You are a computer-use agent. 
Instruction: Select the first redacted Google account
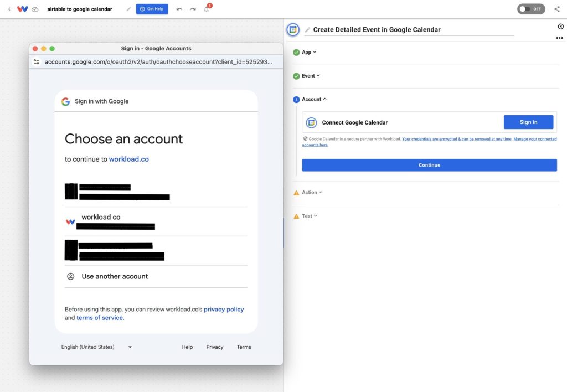tap(156, 192)
